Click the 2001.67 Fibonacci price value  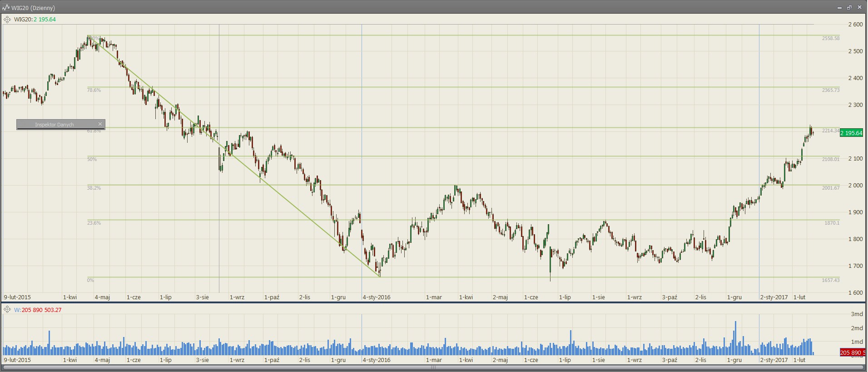pyautogui.click(x=831, y=188)
